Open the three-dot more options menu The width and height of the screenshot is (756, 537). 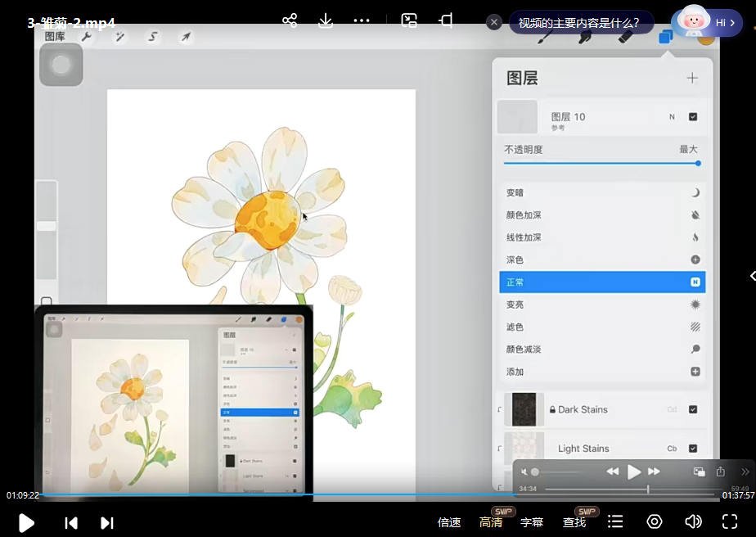click(x=362, y=20)
